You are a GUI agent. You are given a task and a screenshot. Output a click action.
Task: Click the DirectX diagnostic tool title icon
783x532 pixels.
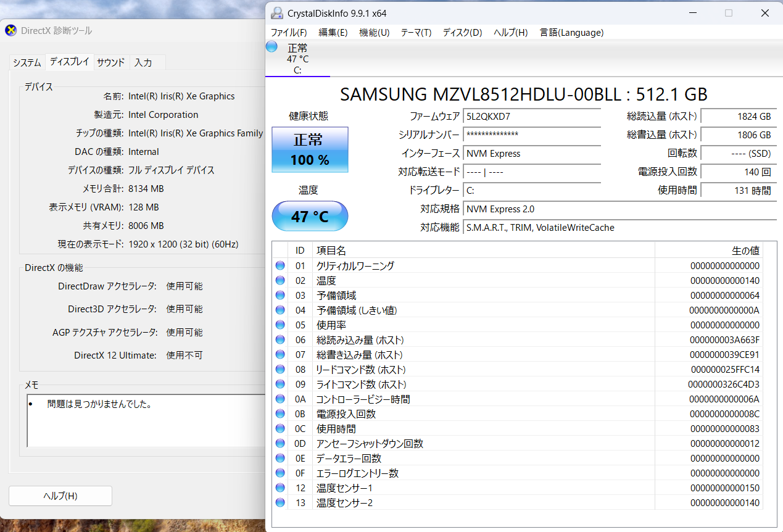[x=11, y=30]
